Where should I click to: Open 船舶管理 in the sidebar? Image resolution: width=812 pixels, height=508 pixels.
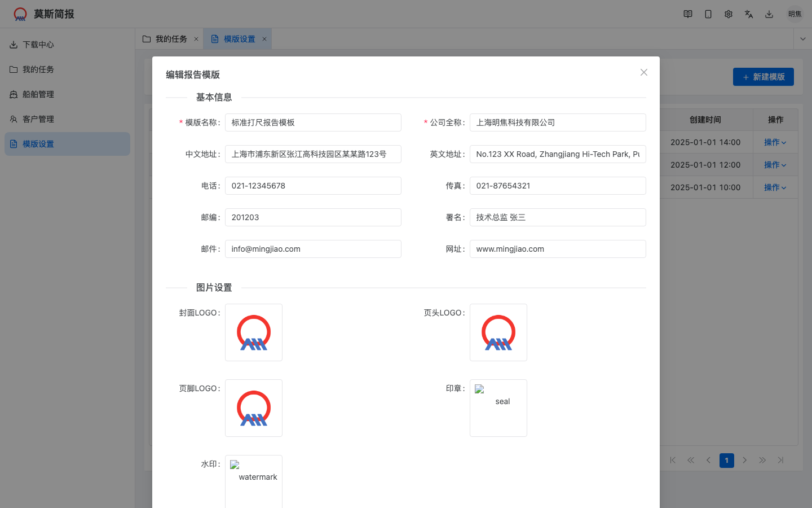[38, 94]
